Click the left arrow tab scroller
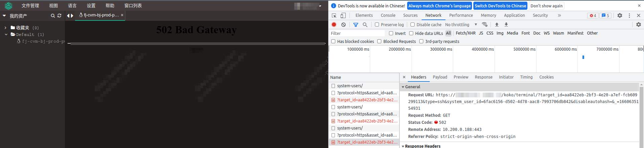Viewport: 644px width, 148px height. [x=68, y=16]
